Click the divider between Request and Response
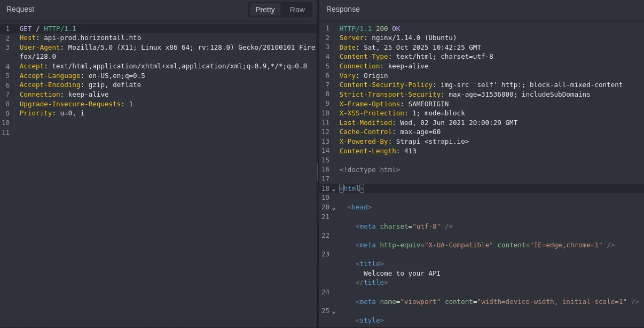The height and width of the screenshot is (328, 644). click(318, 172)
